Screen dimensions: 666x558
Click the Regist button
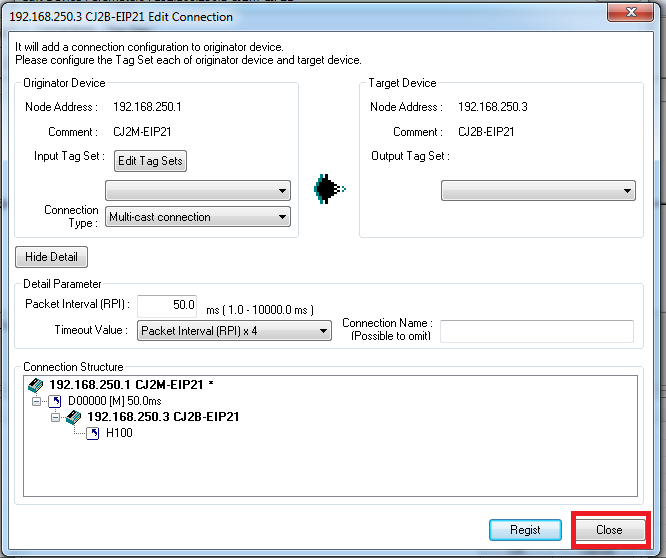[x=525, y=530]
